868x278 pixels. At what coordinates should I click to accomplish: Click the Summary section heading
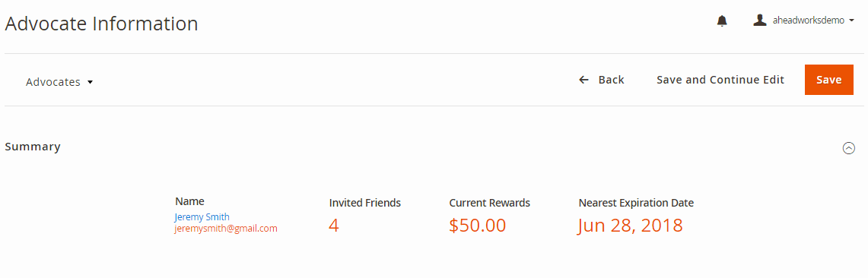pyautogui.click(x=33, y=147)
